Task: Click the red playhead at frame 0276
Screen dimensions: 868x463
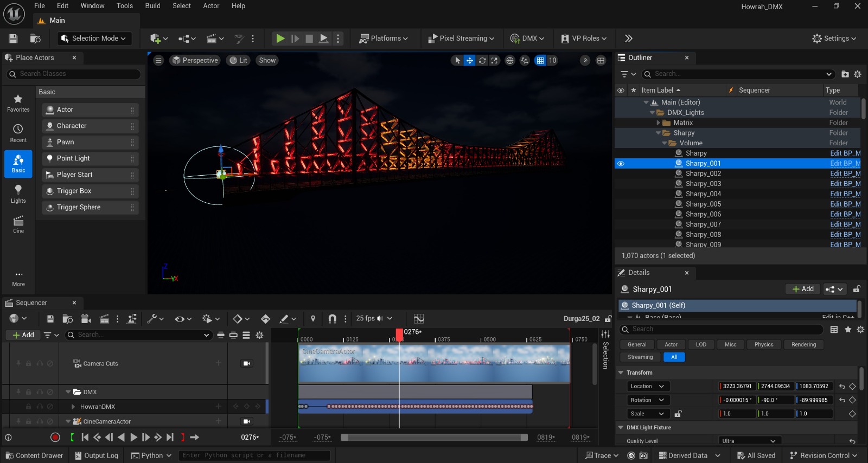Action: (399, 334)
